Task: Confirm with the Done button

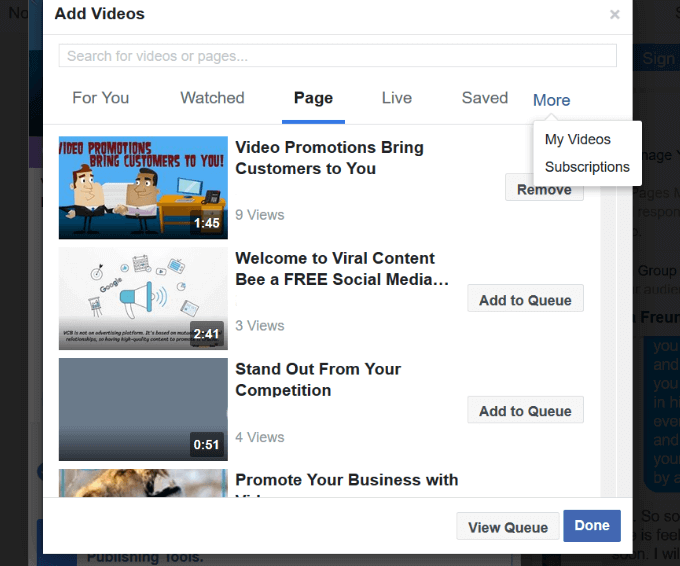Action: click(592, 526)
